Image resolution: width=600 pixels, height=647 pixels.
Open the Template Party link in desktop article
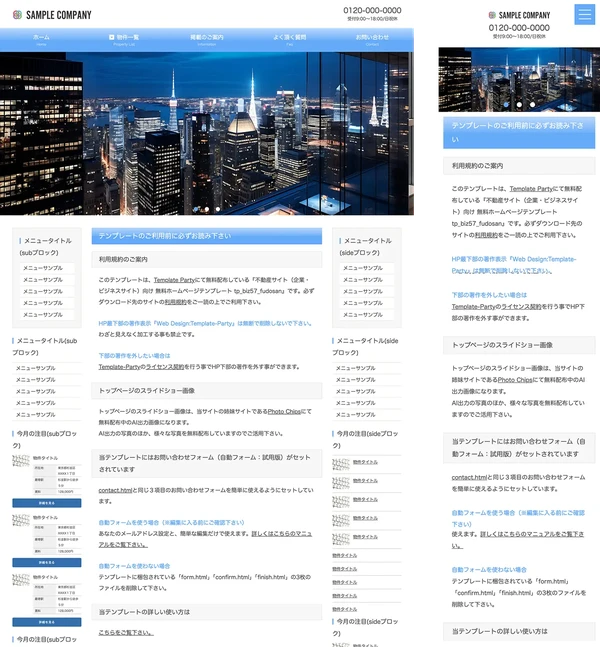173,281
